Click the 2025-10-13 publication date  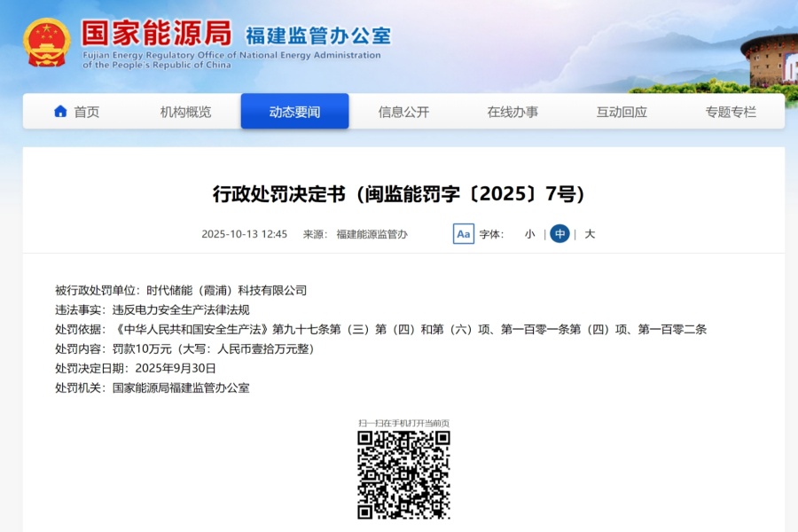point(244,234)
